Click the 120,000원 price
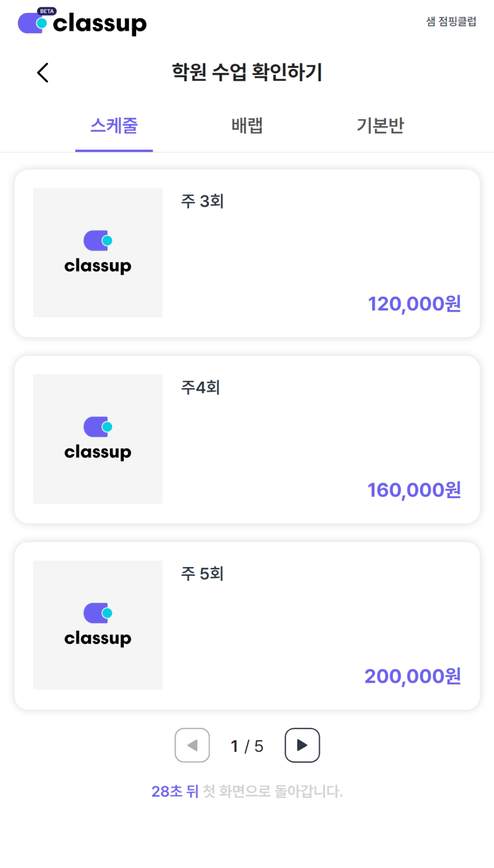 (414, 304)
